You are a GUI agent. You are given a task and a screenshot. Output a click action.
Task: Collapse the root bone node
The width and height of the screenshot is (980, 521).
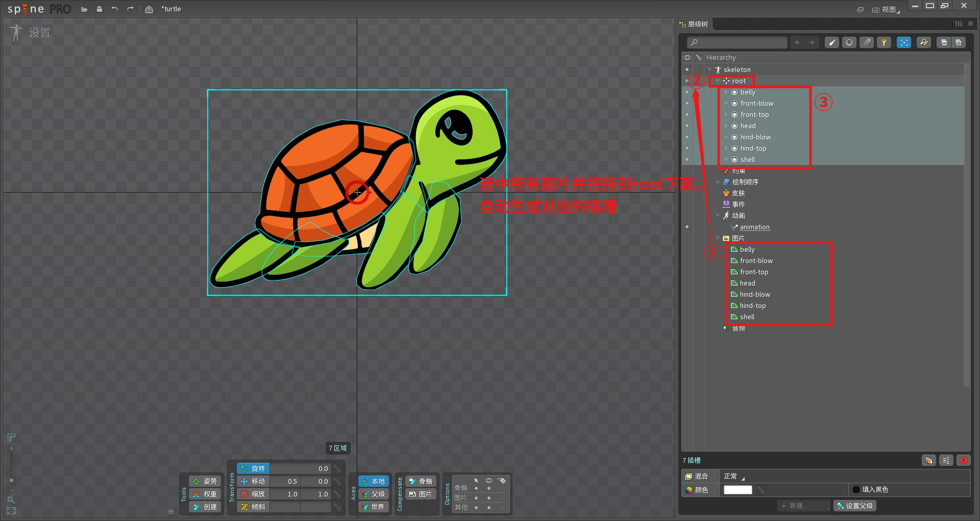[718, 81]
